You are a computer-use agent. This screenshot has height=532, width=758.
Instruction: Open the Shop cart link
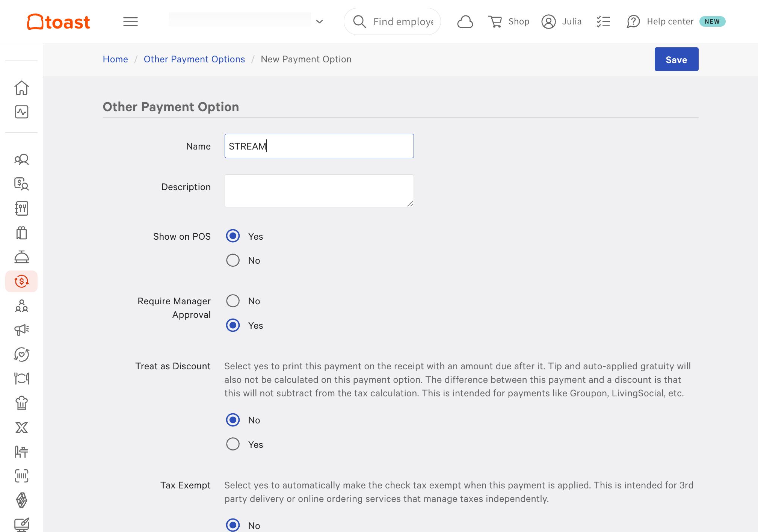509,21
